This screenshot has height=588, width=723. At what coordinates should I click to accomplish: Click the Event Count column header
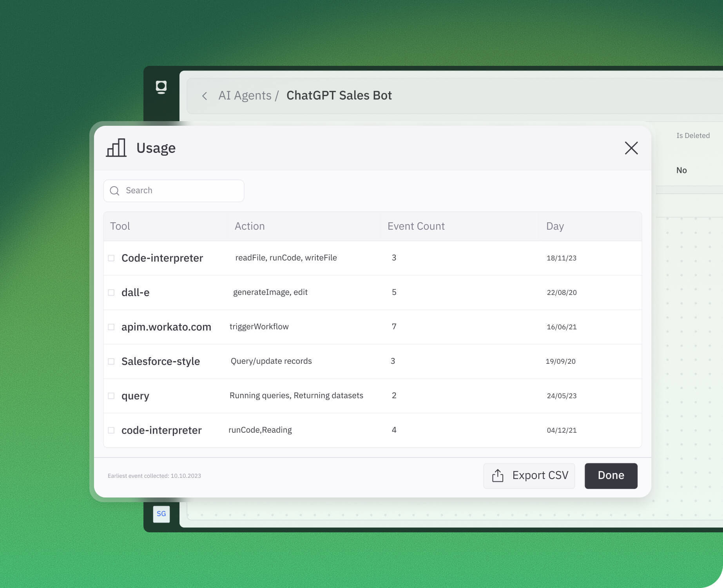[x=416, y=226]
